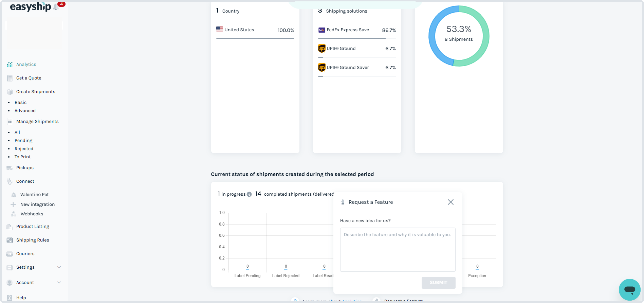
Task: Click the Couriers icon
Action: click(10, 254)
